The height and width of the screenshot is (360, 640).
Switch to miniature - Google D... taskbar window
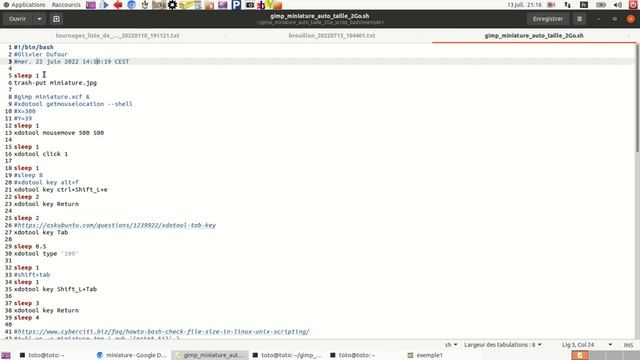131,355
